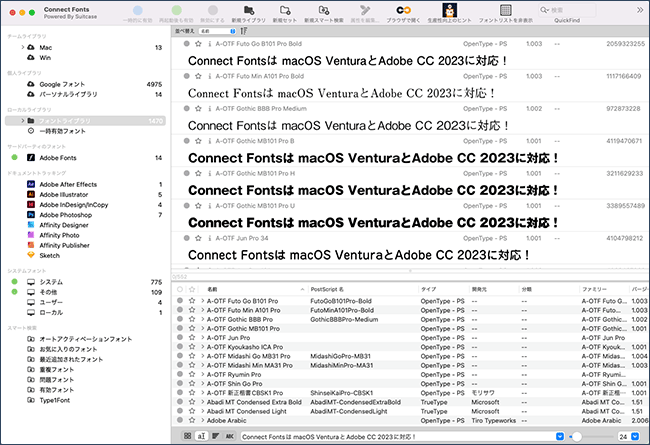Image resolution: width=650 pixels, height=445 pixels.
Task: Expand the A-OTF Kyoukasho ICA Pro family row
Action: (203, 347)
